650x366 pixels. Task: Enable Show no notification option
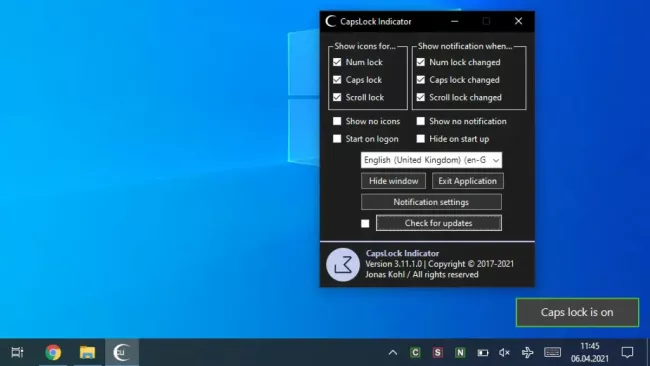[421, 121]
